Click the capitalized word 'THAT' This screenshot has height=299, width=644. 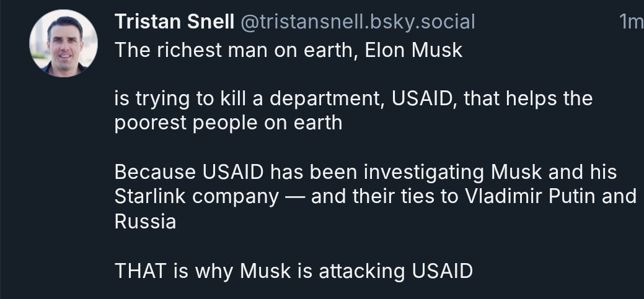coord(141,271)
